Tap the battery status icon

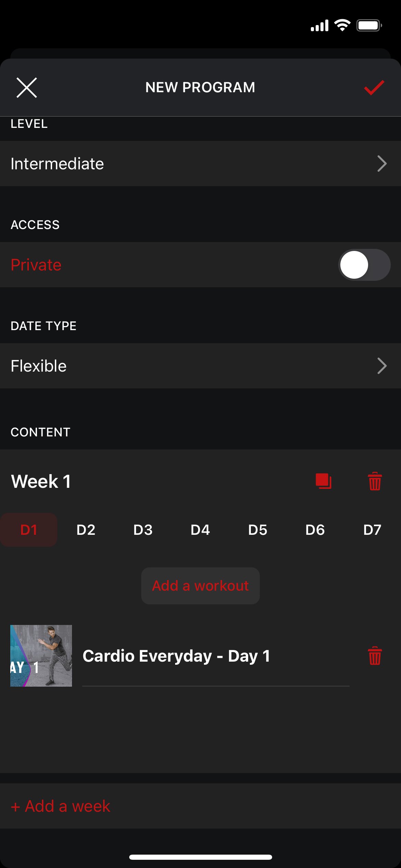(x=369, y=25)
